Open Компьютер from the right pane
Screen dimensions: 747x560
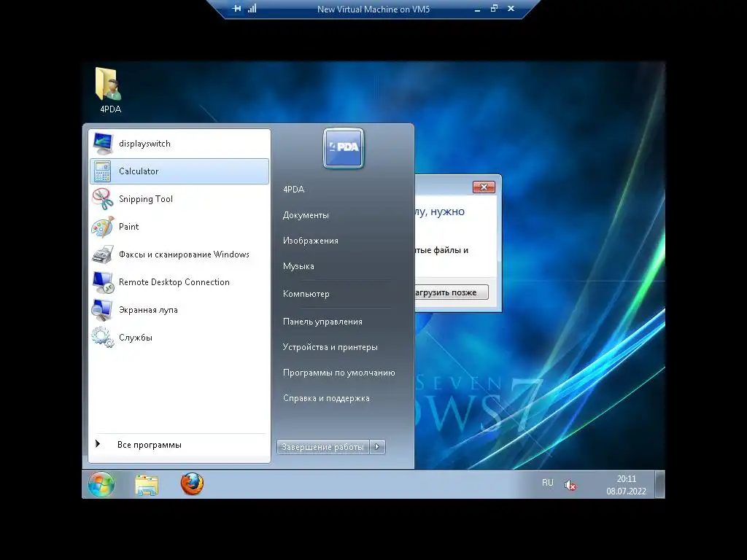(306, 294)
